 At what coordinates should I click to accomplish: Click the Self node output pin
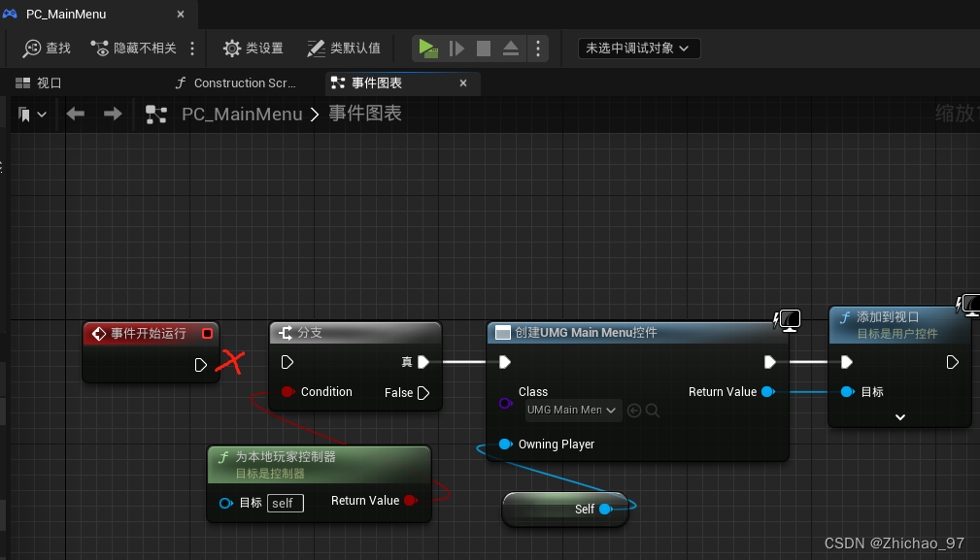pyautogui.click(x=605, y=509)
